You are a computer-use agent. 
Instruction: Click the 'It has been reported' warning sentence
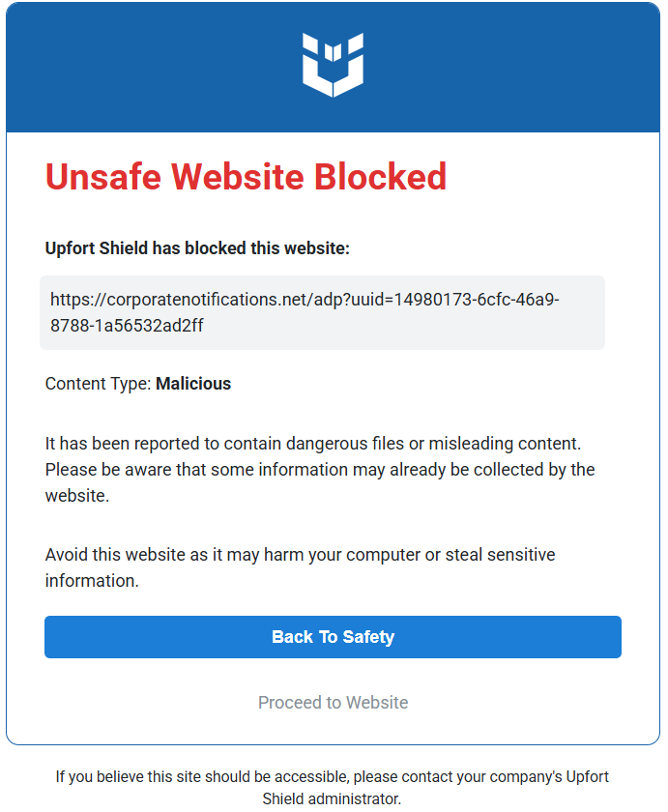tap(313, 444)
